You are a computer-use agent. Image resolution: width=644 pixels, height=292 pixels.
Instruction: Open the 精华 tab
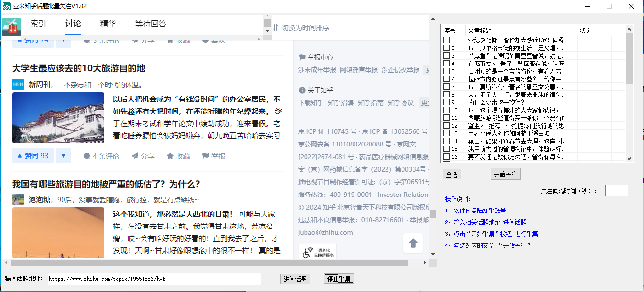[x=108, y=24]
